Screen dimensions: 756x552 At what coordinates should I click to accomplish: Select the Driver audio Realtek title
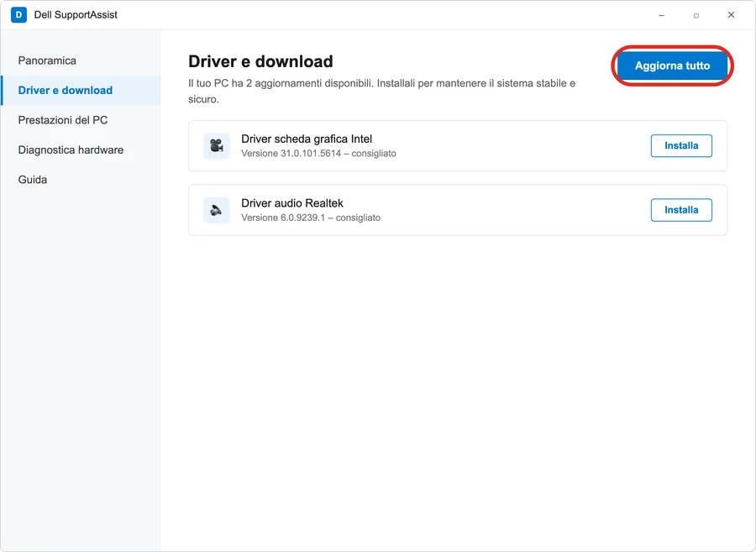tap(292, 203)
